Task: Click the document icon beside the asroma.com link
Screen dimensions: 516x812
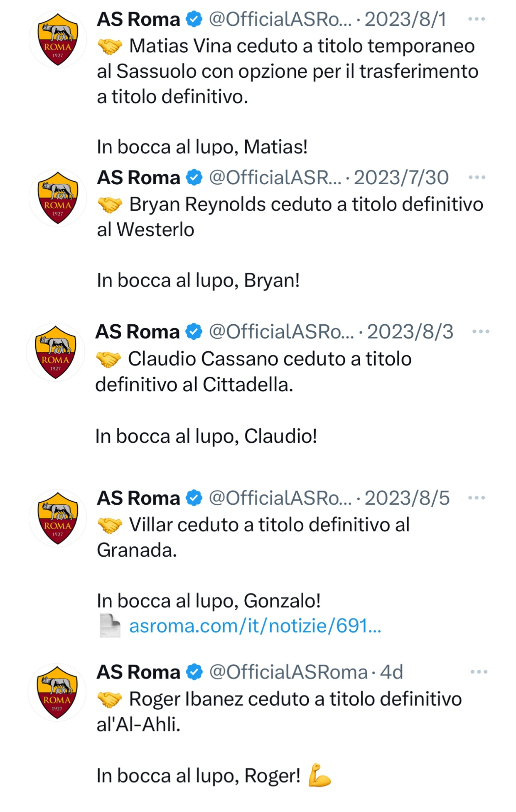Action: click(110, 626)
